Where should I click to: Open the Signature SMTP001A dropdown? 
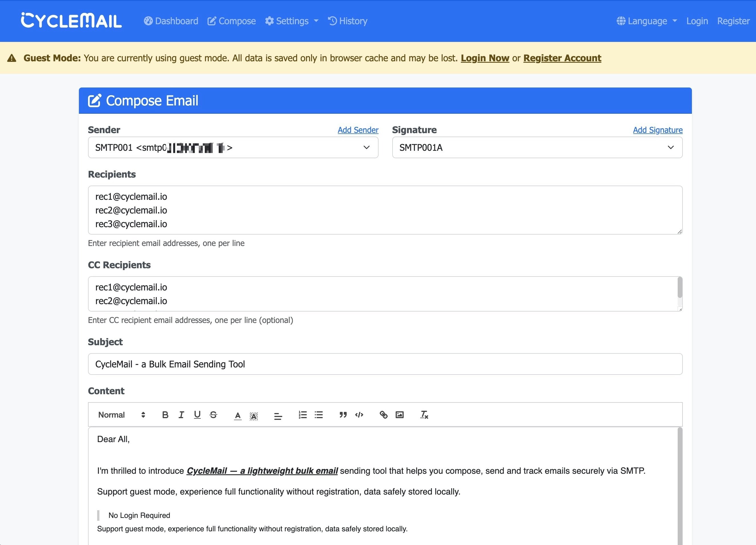tap(537, 147)
